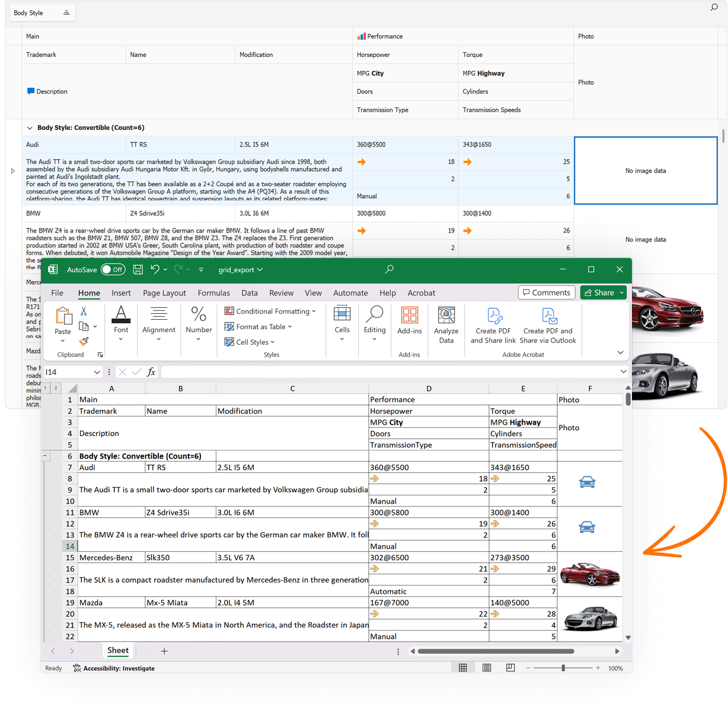The height and width of the screenshot is (713, 728).
Task: Click Create PDF and Share link
Action: [x=493, y=325]
